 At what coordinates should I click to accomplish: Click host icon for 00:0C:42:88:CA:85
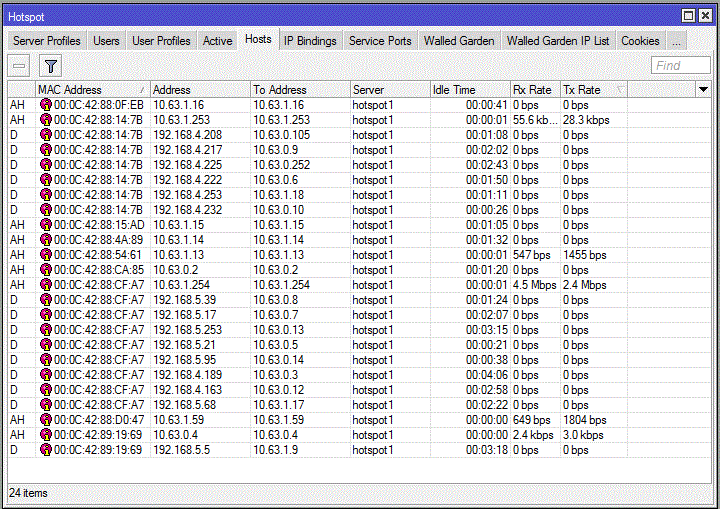click(x=45, y=270)
